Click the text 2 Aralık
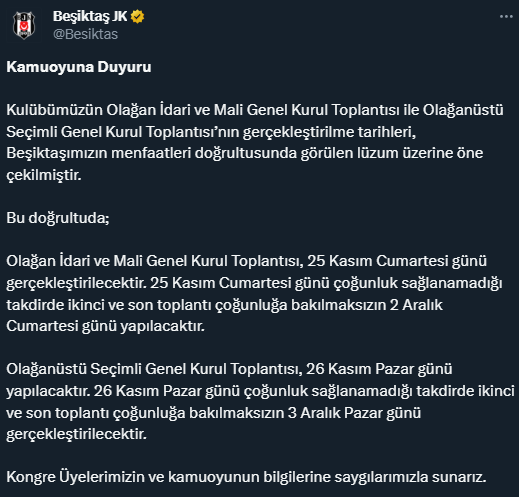The width and height of the screenshot is (519, 497). (416, 305)
